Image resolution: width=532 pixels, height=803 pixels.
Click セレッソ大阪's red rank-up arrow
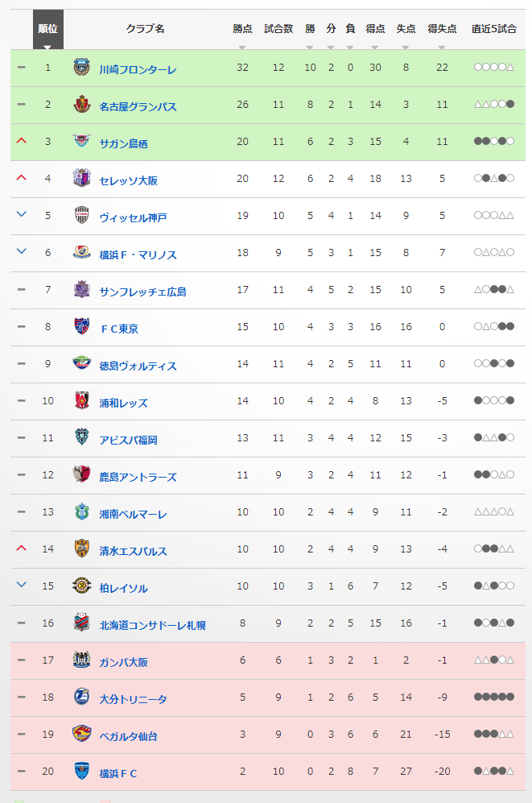click(21, 178)
